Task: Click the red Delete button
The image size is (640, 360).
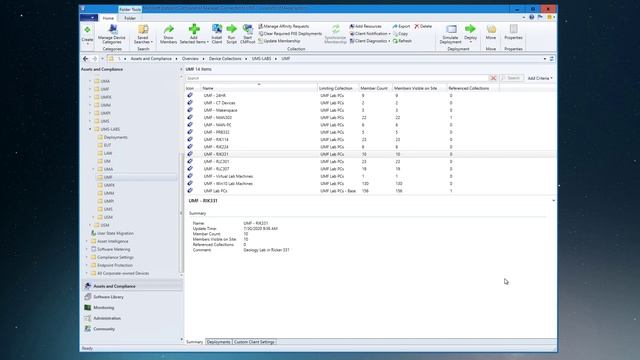Action: pos(423,26)
